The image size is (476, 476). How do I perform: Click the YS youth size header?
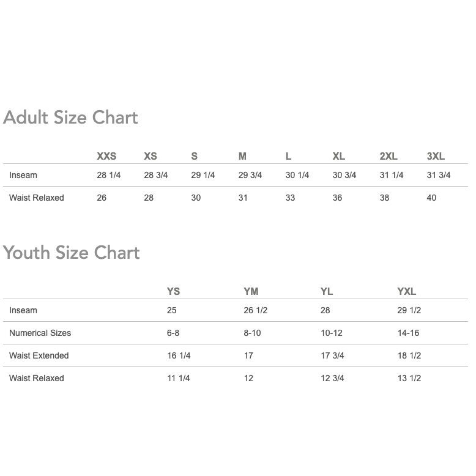point(173,292)
